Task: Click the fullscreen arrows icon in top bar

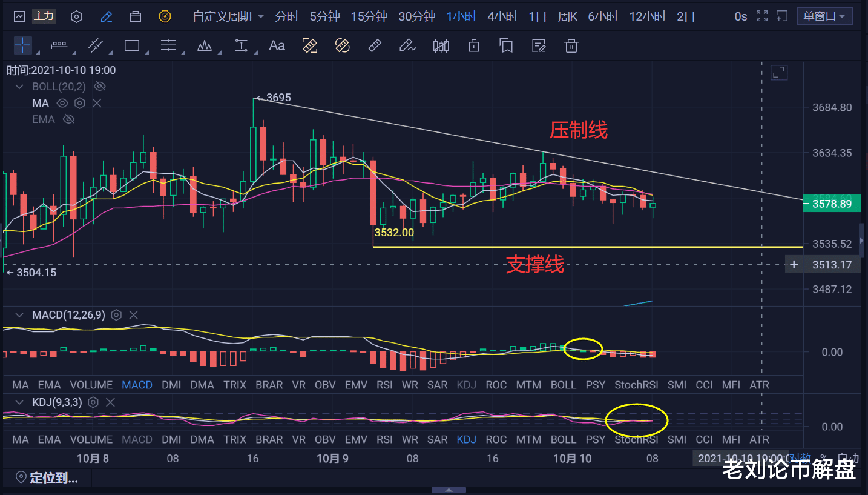Action: point(763,16)
